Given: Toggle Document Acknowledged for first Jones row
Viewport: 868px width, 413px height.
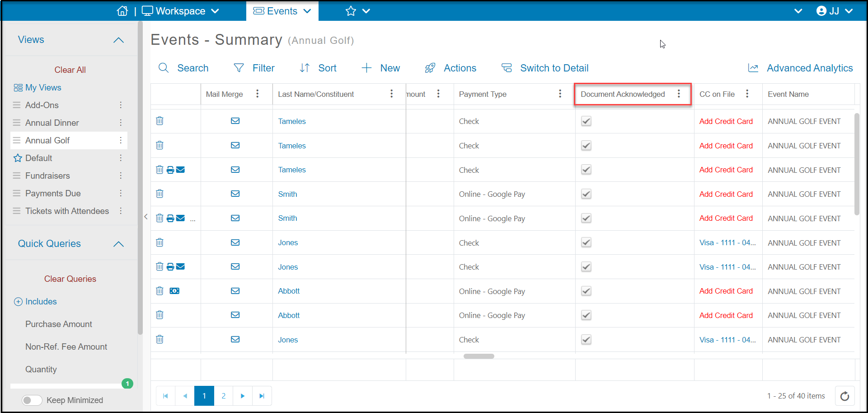Looking at the screenshot, I should 586,242.
